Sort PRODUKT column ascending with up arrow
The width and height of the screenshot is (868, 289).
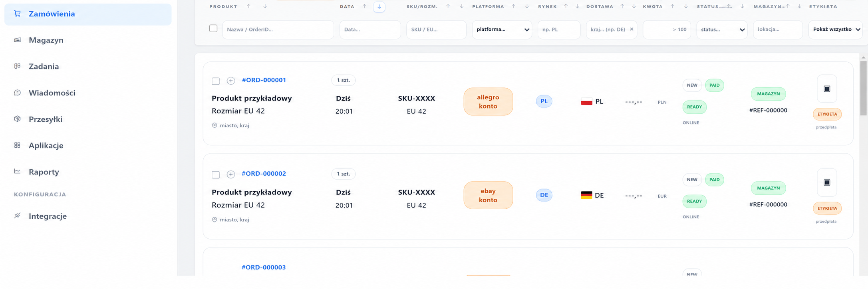[x=249, y=6]
